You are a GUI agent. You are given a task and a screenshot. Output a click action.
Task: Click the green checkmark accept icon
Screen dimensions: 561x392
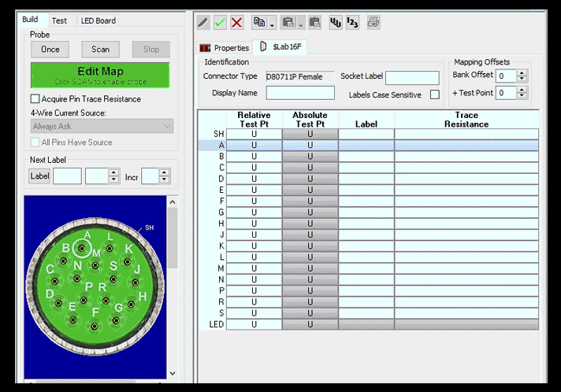pos(220,23)
